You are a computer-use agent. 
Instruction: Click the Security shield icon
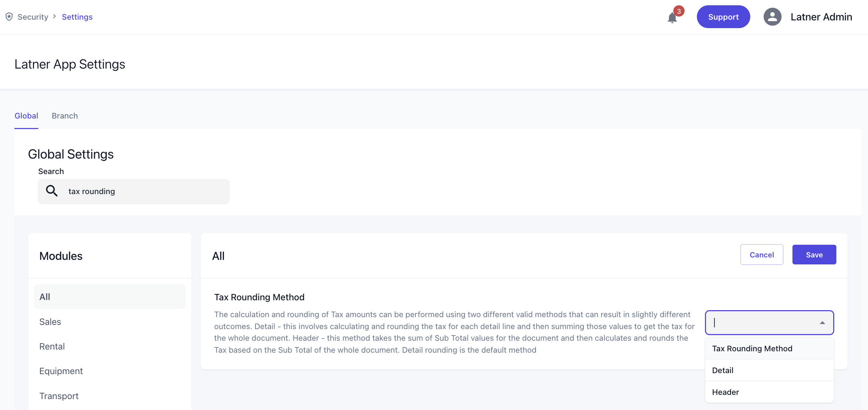click(x=9, y=17)
